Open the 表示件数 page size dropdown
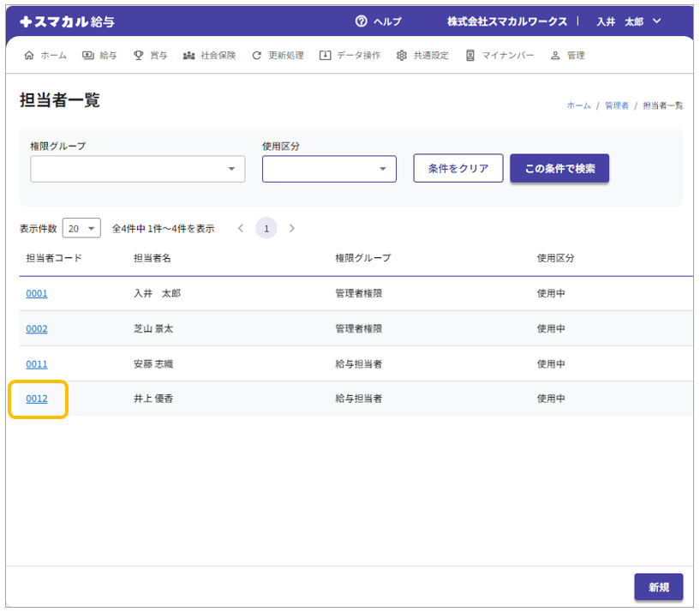 tap(81, 229)
